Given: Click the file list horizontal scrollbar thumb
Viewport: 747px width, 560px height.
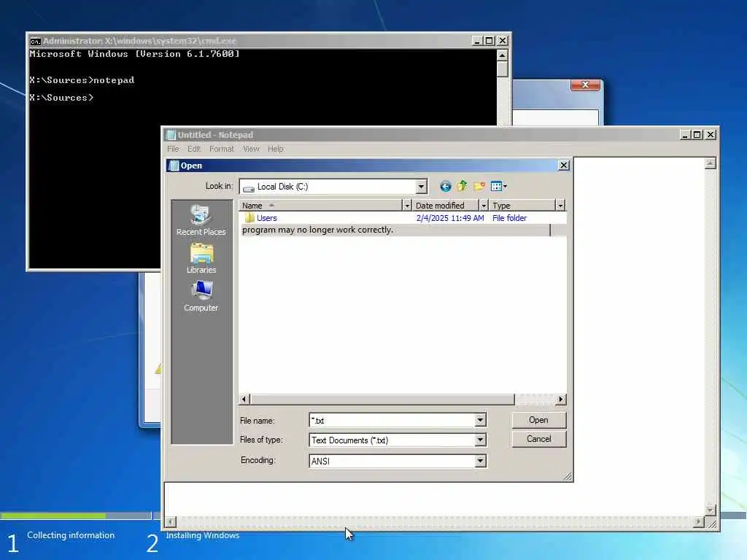Looking at the screenshot, I should 382,399.
